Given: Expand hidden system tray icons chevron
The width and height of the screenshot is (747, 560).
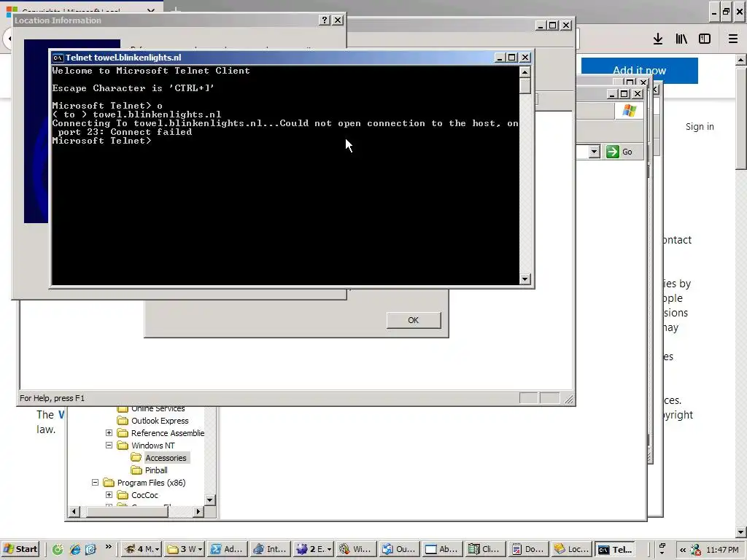Looking at the screenshot, I should tap(683, 550).
